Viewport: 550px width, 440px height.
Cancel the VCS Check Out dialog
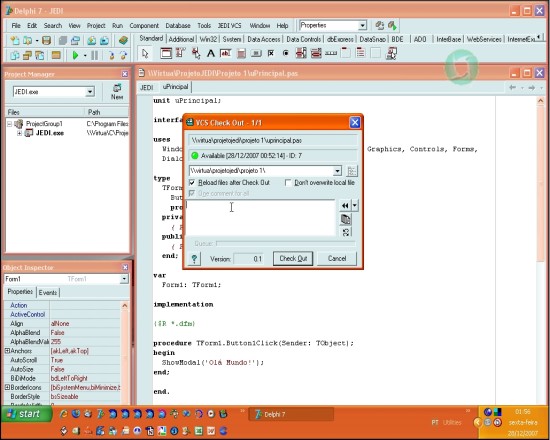337,259
